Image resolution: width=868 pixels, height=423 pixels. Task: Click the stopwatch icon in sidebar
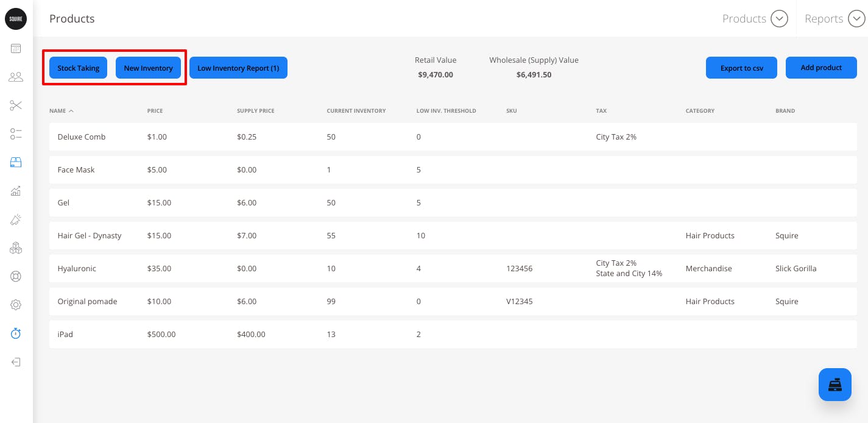click(16, 333)
